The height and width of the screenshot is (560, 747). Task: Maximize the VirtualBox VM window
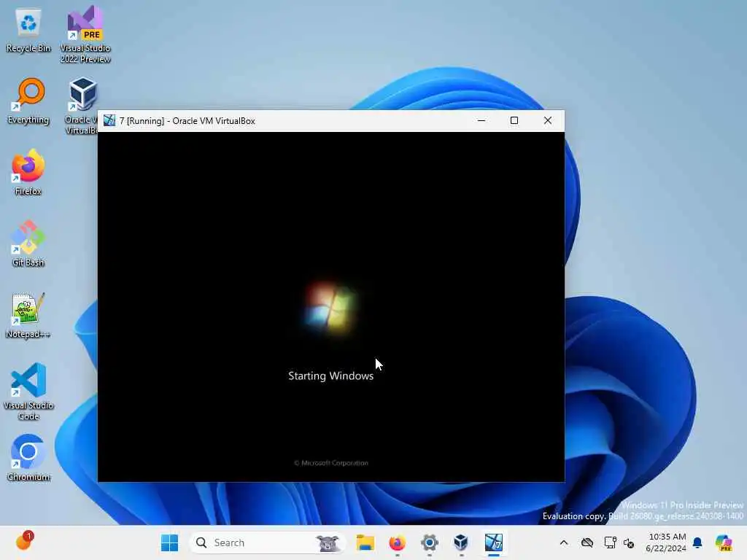514,120
